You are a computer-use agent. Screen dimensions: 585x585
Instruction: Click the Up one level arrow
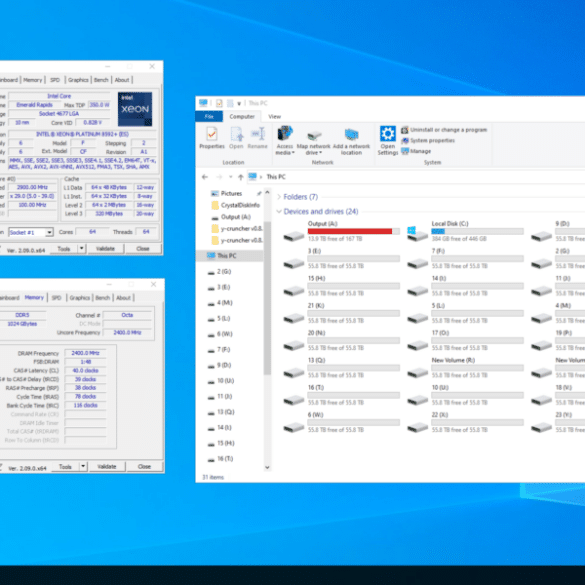tap(241, 177)
